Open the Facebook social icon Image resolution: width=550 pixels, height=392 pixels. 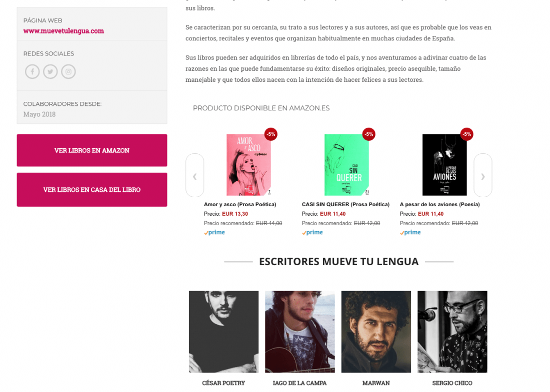(x=32, y=72)
